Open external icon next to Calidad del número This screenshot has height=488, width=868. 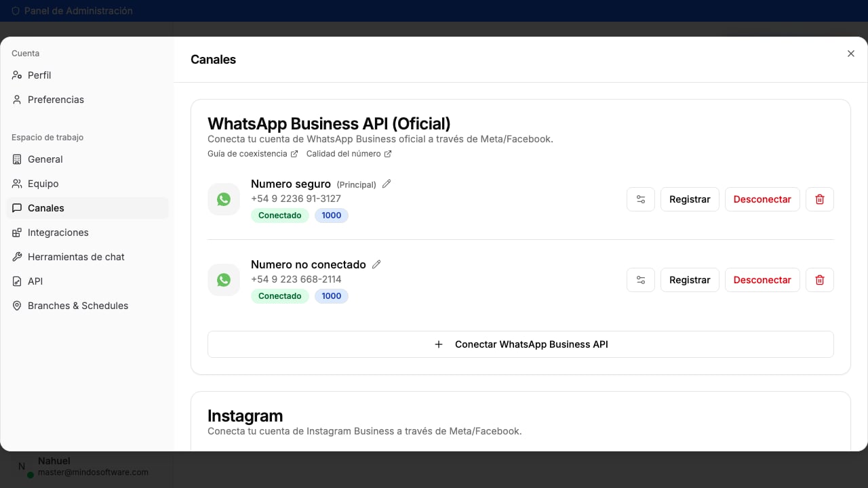(388, 154)
